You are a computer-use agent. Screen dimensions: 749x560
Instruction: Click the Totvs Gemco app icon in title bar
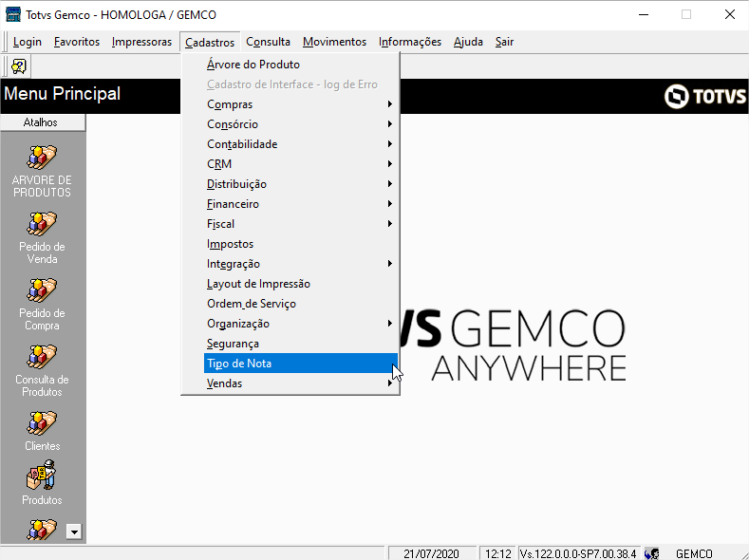13,14
